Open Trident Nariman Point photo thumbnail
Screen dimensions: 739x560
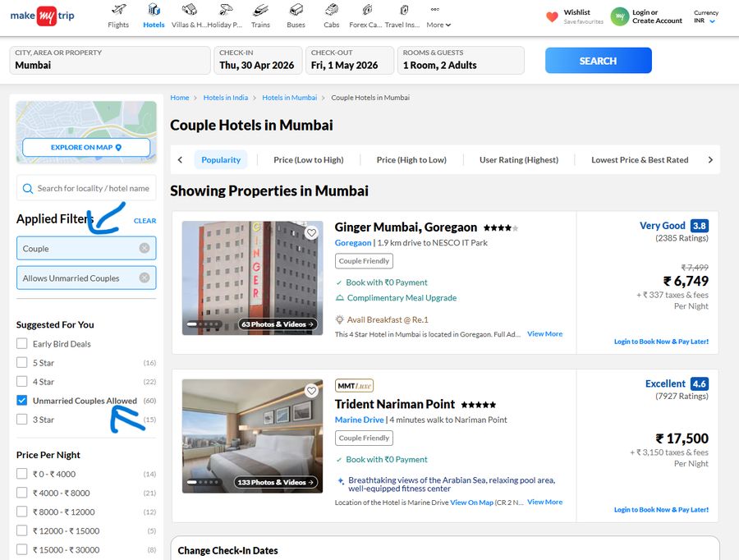tap(252, 436)
